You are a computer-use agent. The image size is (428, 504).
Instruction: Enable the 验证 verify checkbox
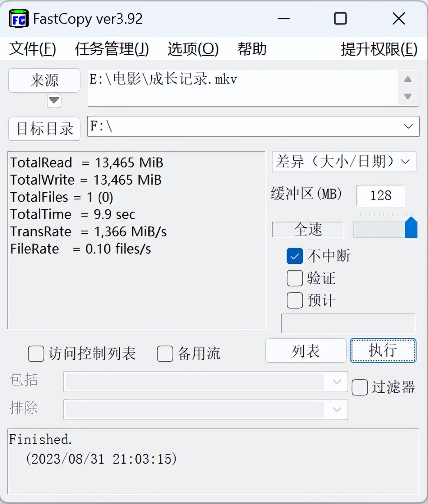tap(294, 278)
